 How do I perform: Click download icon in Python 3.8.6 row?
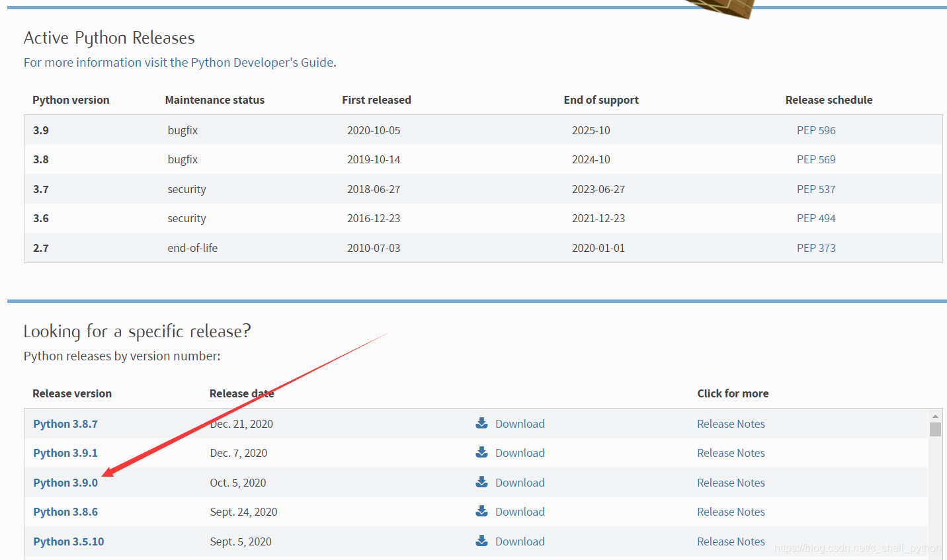click(x=481, y=511)
